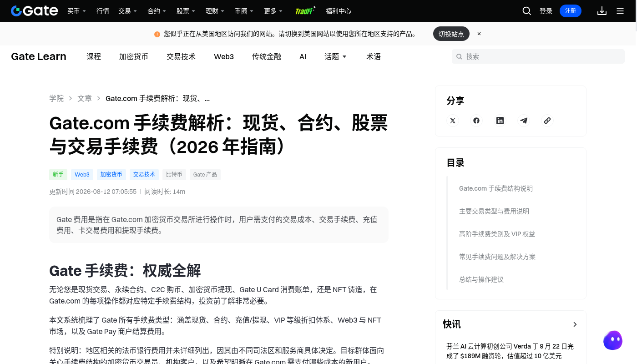Share article on Telegram
This screenshot has height=364, width=637.
tap(524, 121)
